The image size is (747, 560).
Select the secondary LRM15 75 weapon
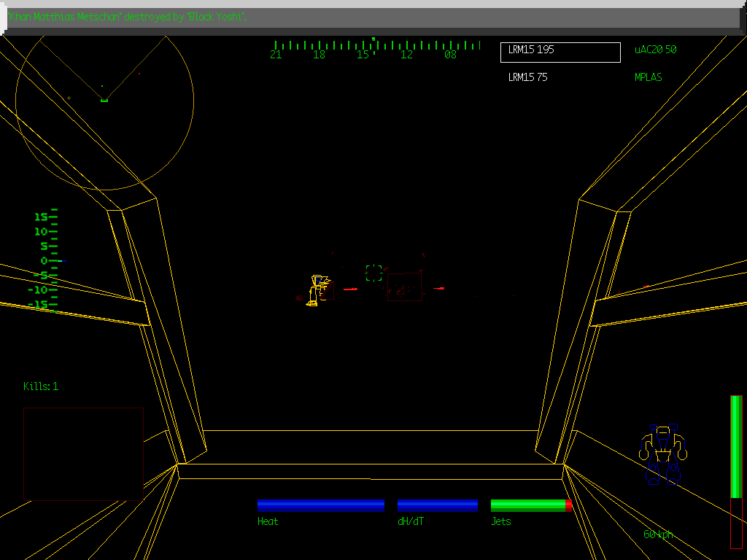pyautogui.click(x=527, y=77)
